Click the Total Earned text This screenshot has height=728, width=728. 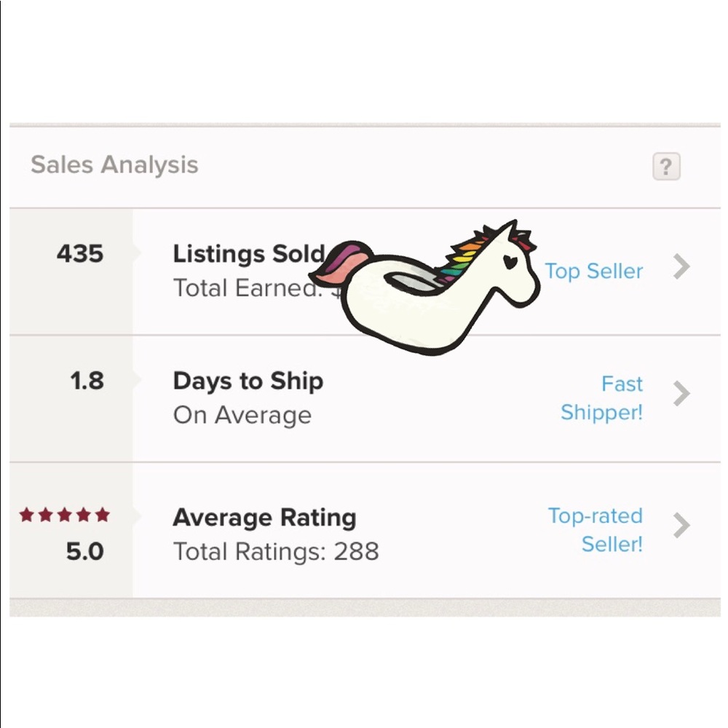pos(246,288)
